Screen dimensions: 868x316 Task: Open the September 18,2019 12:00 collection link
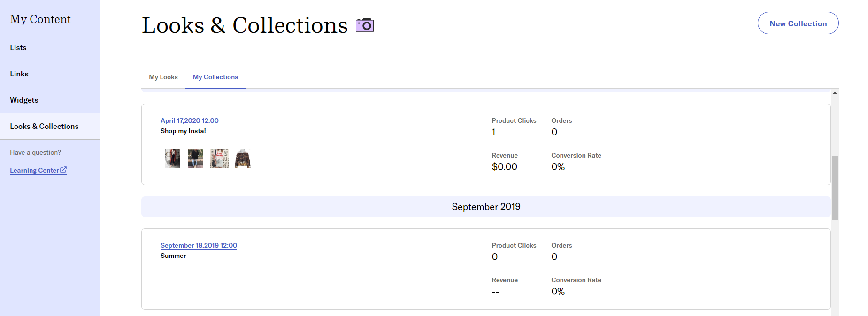click(199, 245)
